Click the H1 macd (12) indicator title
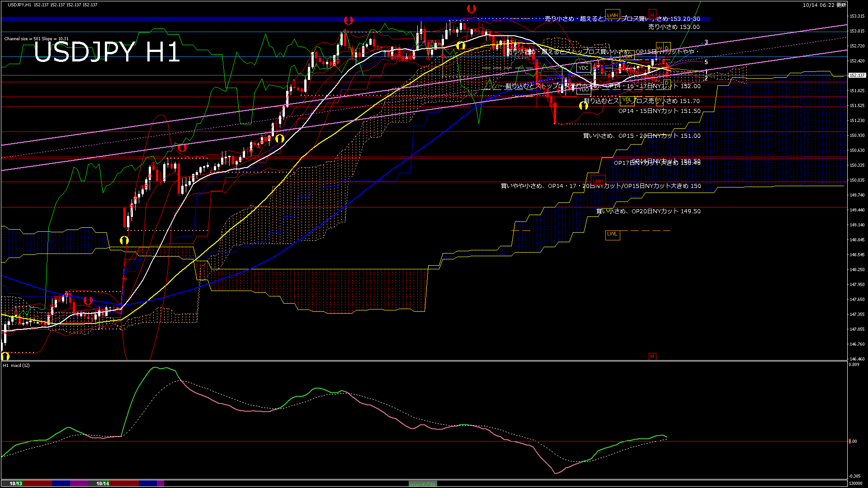The width and height of the screenshot is (868, 488). pyautogui.click(x=16, y=365)
